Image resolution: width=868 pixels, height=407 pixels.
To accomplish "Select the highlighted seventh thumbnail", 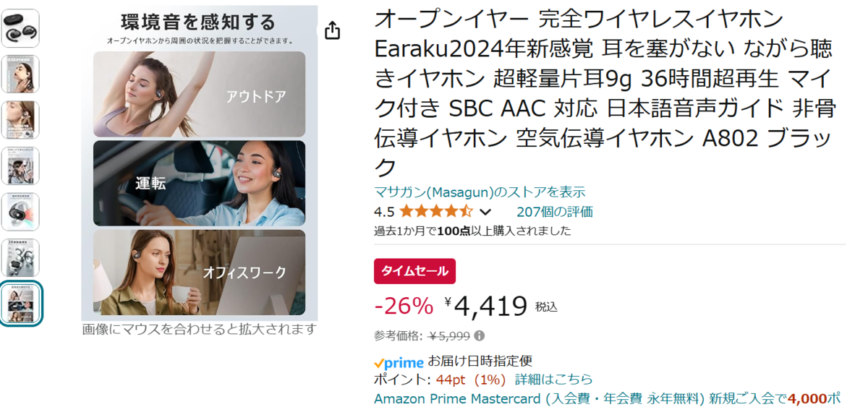I will [21, 304].
